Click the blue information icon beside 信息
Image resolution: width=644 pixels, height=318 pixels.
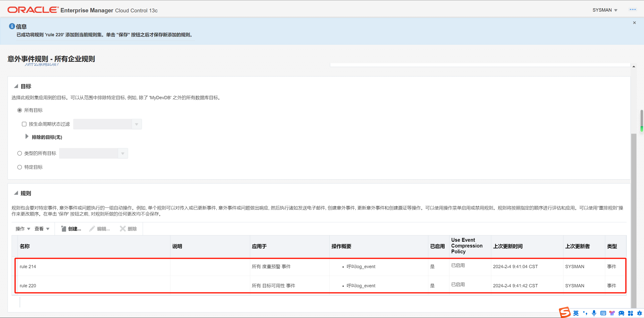12,26
